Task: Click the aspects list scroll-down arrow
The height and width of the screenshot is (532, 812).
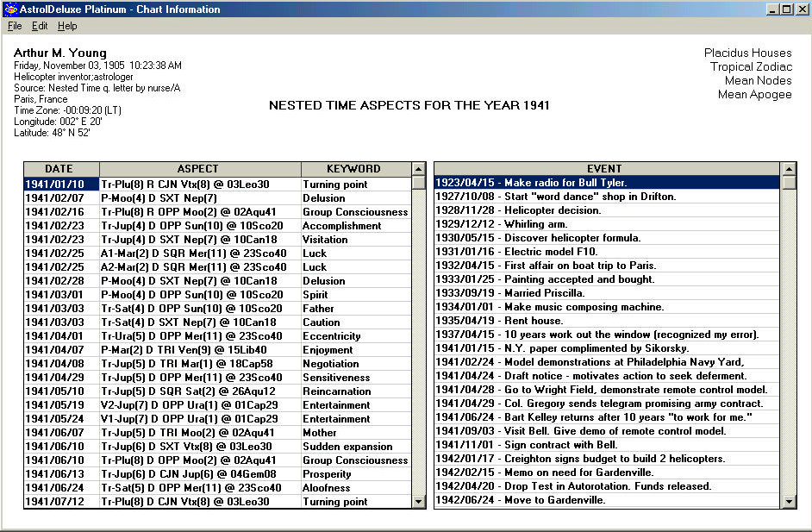Action: coord(418,502)
